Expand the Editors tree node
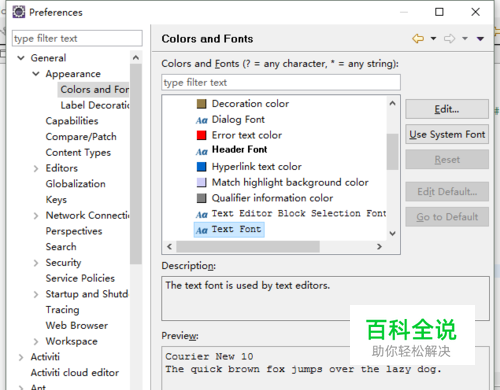500x390 pixels. (x=36, y=168)
